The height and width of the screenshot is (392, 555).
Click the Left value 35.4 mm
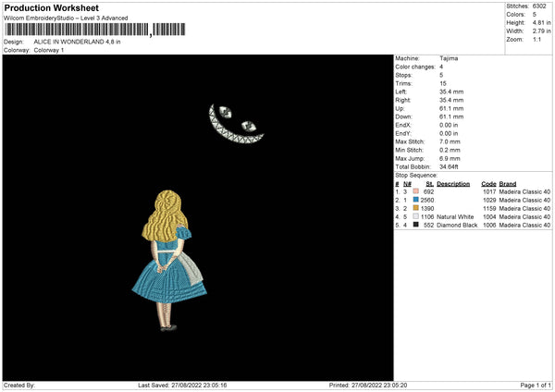451,92
